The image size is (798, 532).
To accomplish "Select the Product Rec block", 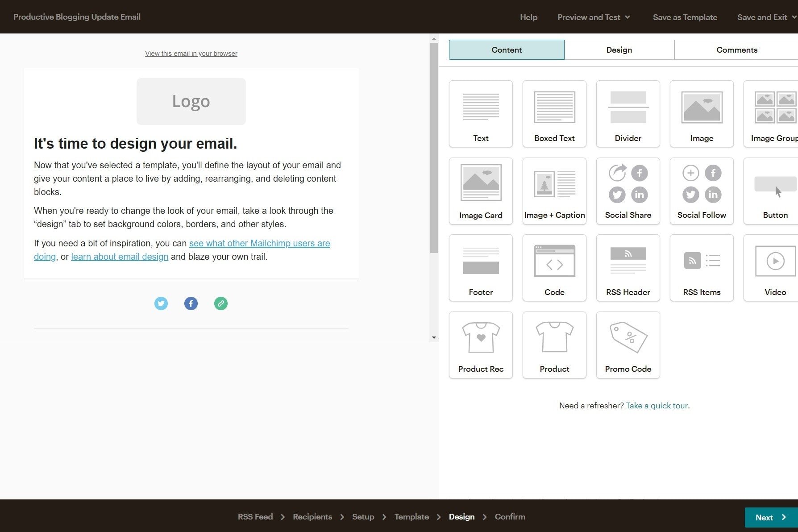I will (x=481, y=345).
